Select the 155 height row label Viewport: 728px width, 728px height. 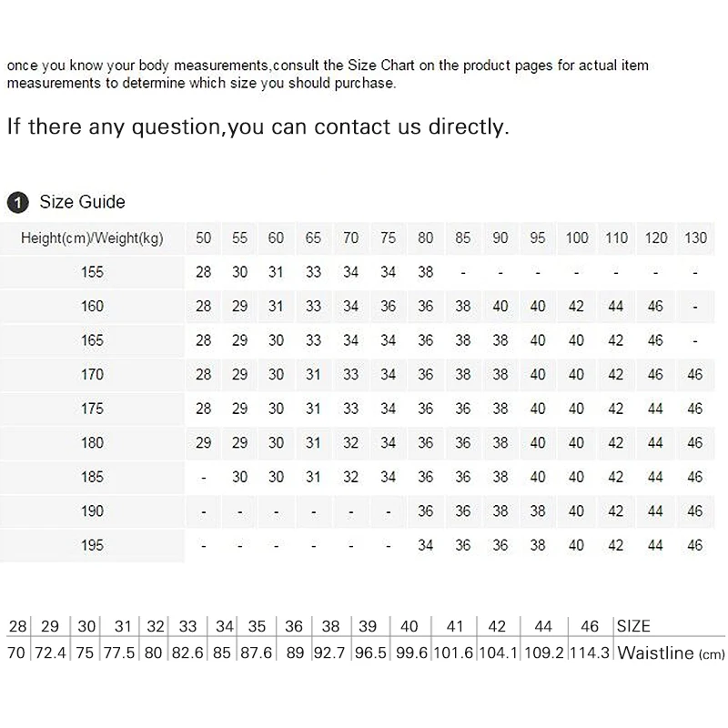92,272
